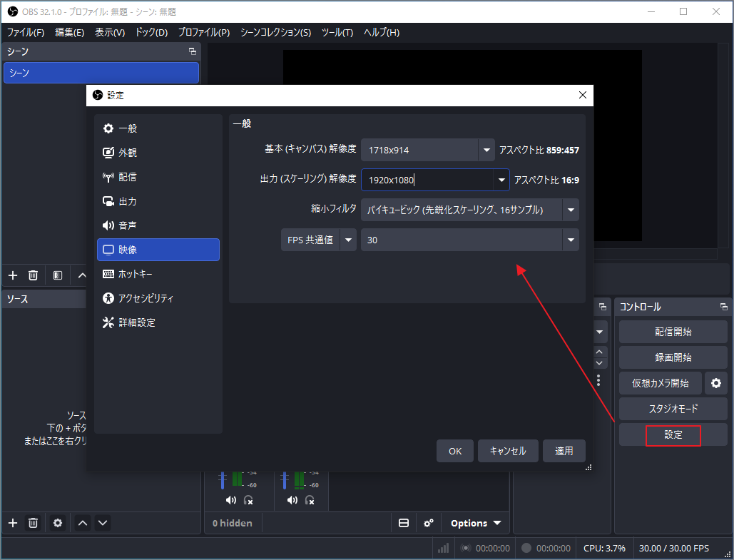Add a new scene with the plus icon
The height and width of the screenshot is (560, 734).
(11, 275)
